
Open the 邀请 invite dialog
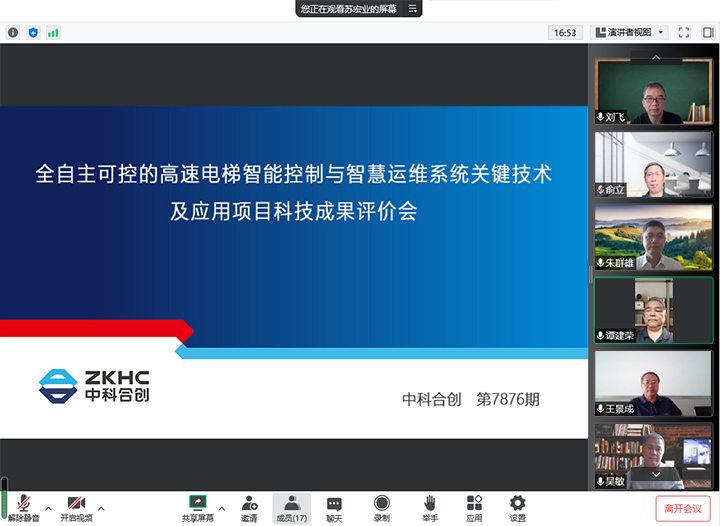click(x=249, y=508)
